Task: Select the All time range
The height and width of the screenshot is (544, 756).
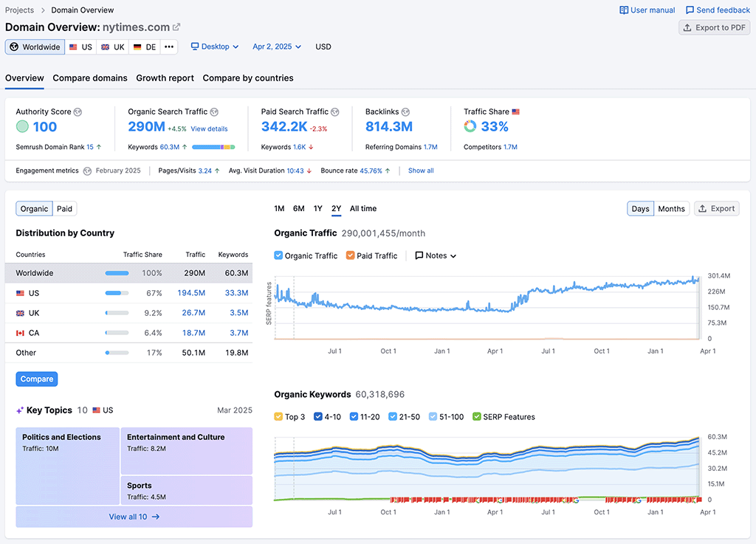Action: pyautogui.click(x=363, y=209)
